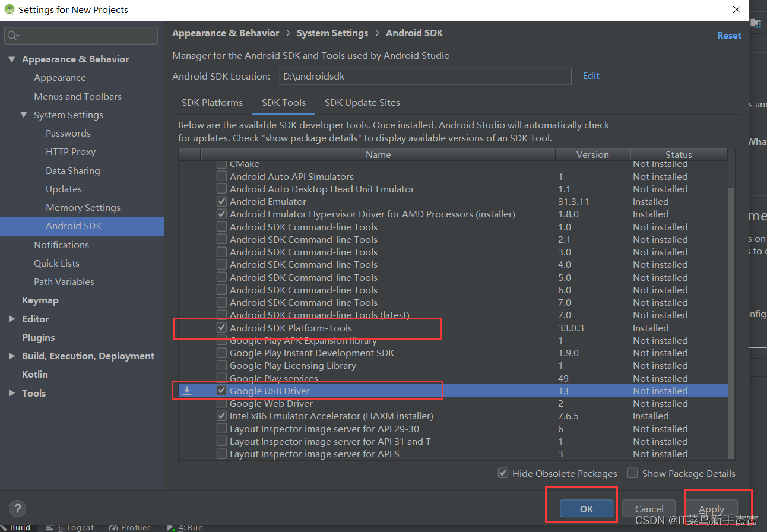This screenshot has height=532, width=767.
Task: Open the 6: Logcat tool window tab
Action: 71,527
